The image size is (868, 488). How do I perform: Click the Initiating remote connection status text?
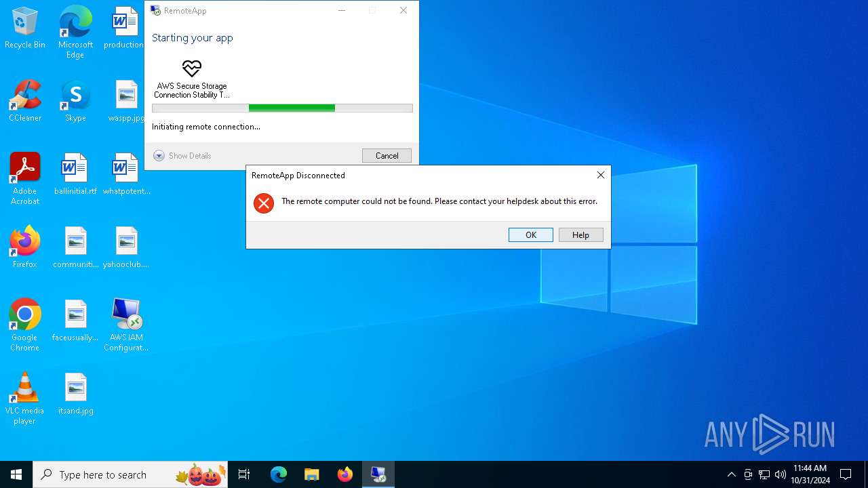pos(206,127)
